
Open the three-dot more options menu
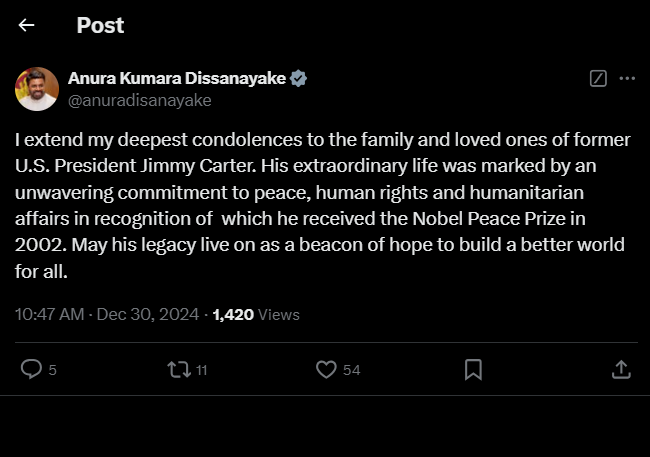[627, 78]
